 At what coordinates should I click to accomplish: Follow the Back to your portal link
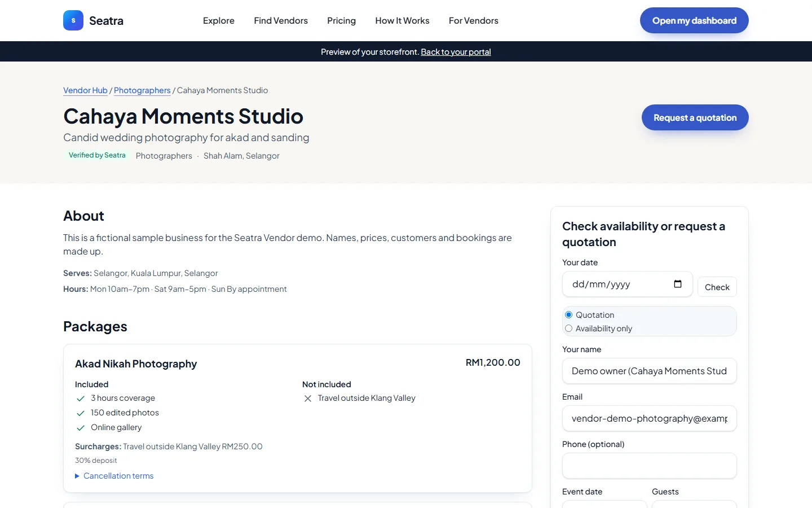click(x=456, y=52)
